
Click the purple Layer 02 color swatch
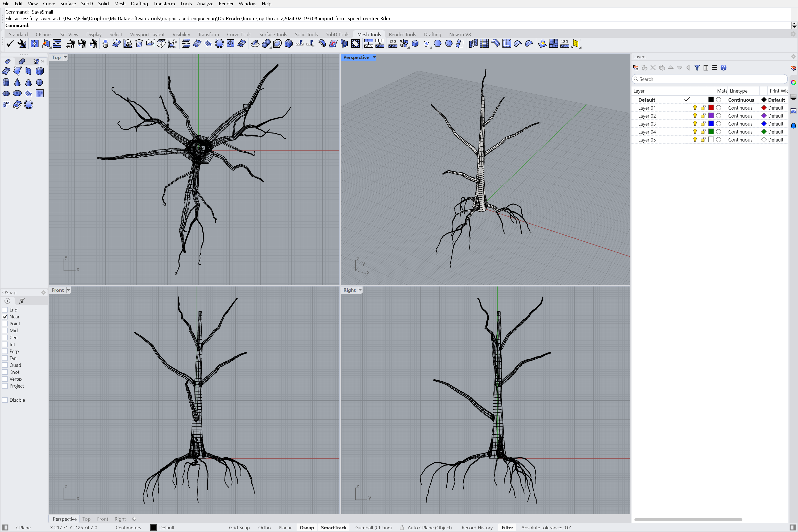[711, 116]
